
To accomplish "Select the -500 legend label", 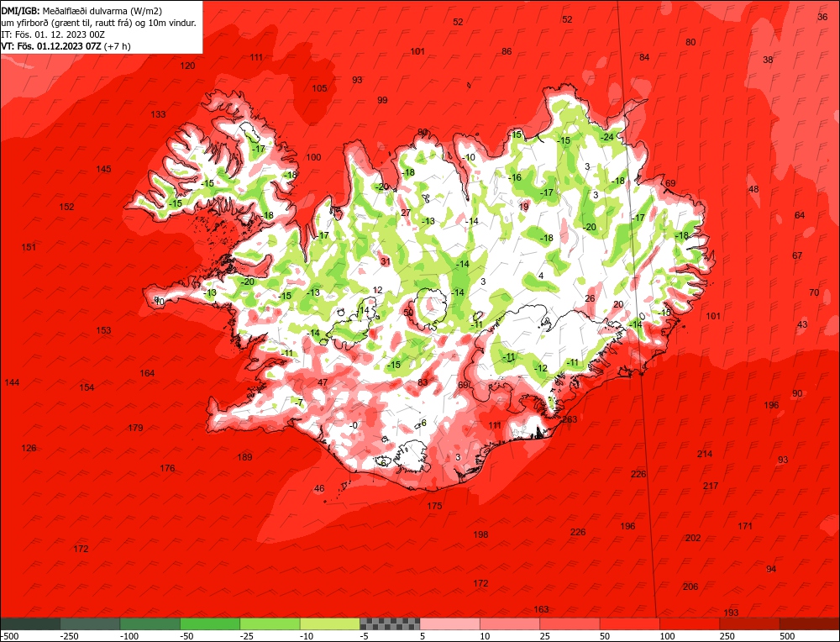I will click(x=9, y=637).
